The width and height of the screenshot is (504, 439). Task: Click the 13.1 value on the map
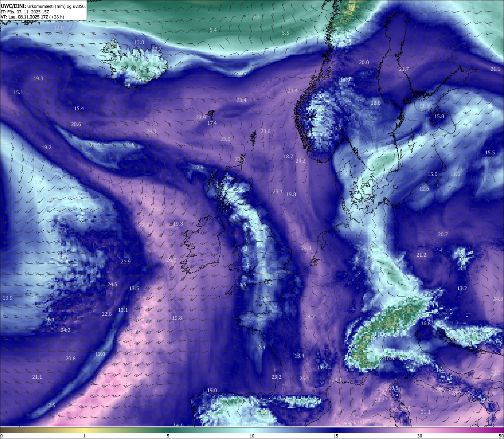click(x=123, y=310)
